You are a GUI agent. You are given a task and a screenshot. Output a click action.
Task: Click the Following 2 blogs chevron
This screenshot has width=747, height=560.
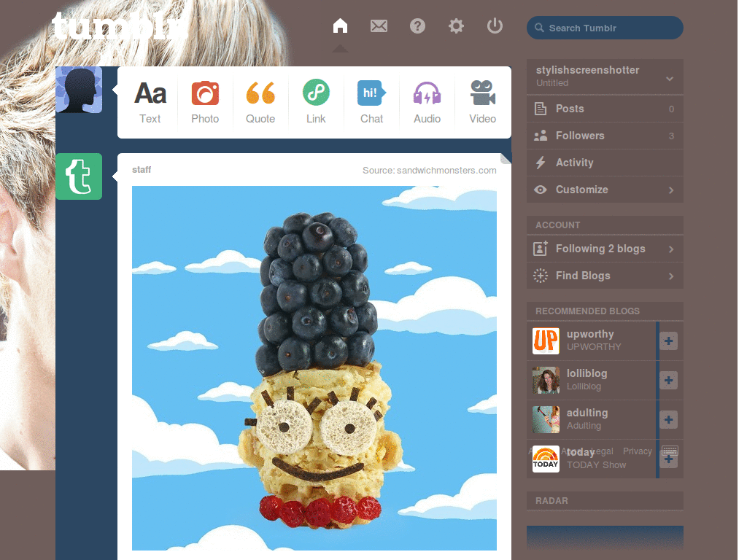click(x=671, y=249)
